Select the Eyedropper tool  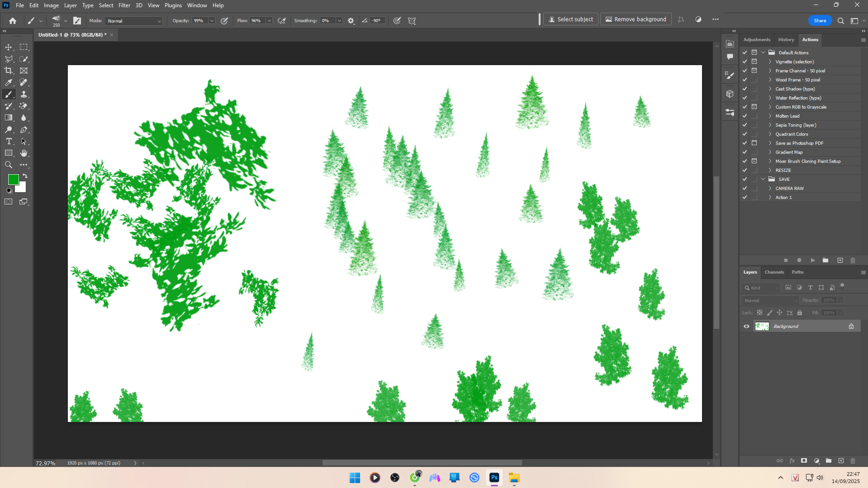click(9, 82)
